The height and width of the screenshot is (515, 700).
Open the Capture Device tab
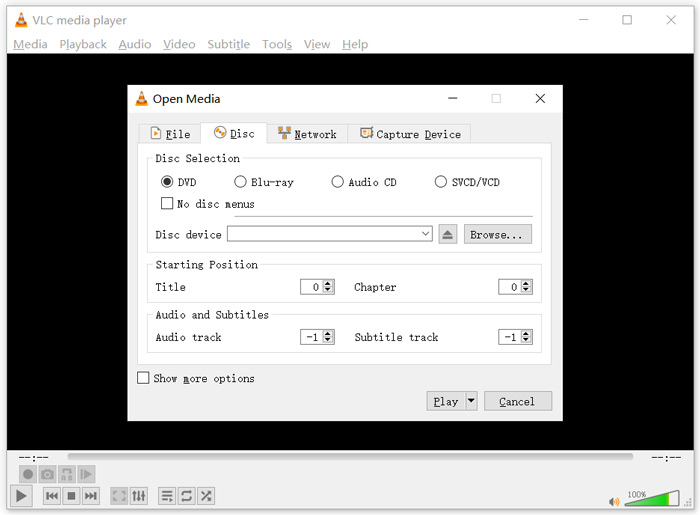point(410,134)
